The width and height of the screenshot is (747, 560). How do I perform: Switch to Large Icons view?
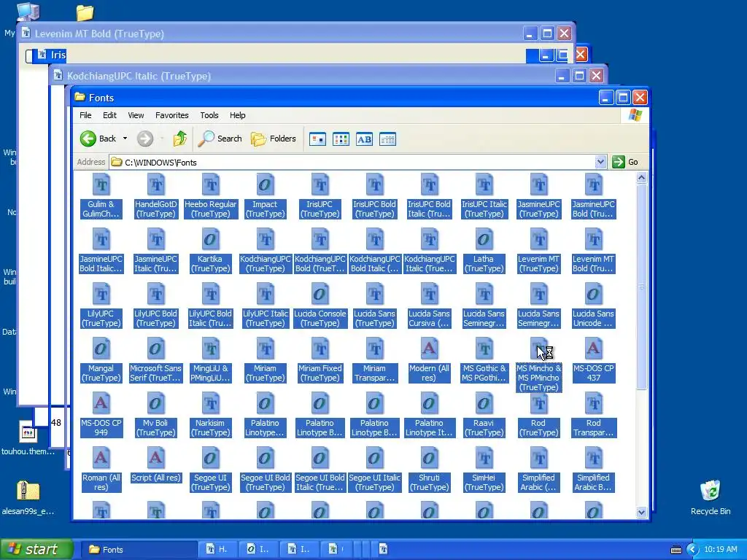coord(317,139)
